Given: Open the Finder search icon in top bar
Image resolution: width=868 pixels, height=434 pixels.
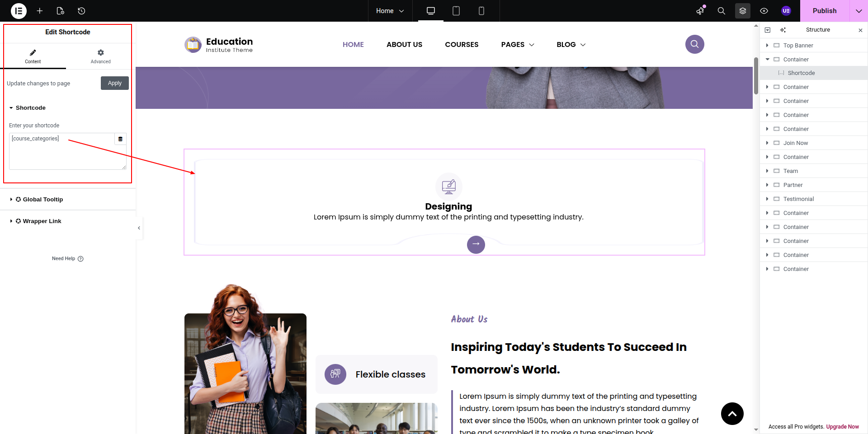Looking at the screenshot, I should coord(721,11).
